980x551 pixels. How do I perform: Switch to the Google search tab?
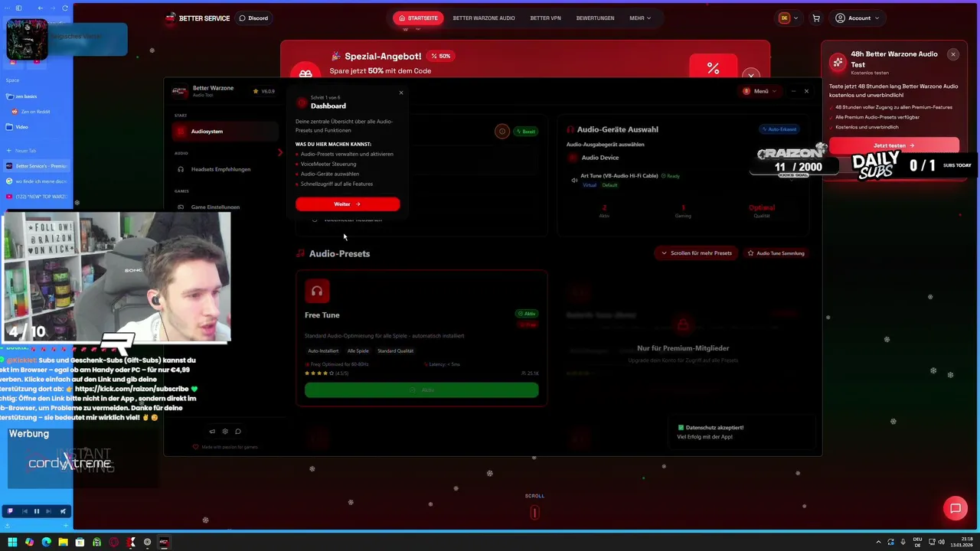[37, 181]
